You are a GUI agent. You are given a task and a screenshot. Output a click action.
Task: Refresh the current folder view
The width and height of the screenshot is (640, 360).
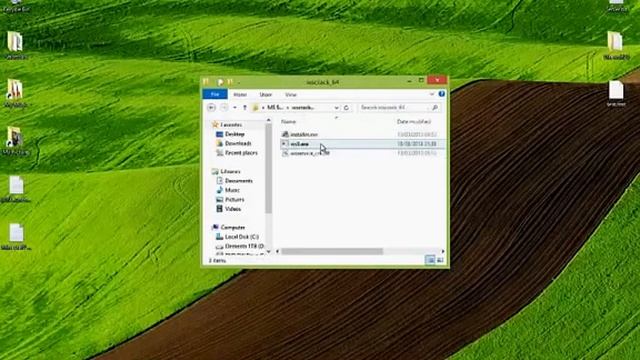click(346, 108)
